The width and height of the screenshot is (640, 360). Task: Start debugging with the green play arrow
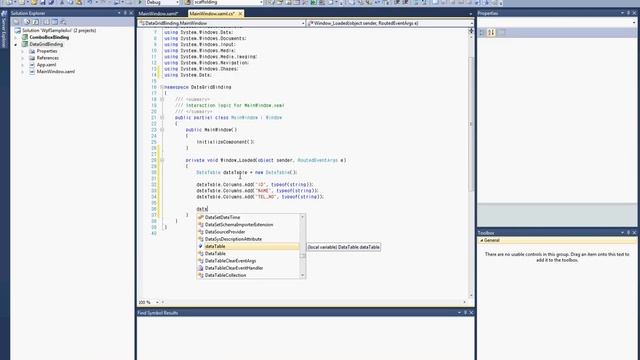(x=140, y=2)
